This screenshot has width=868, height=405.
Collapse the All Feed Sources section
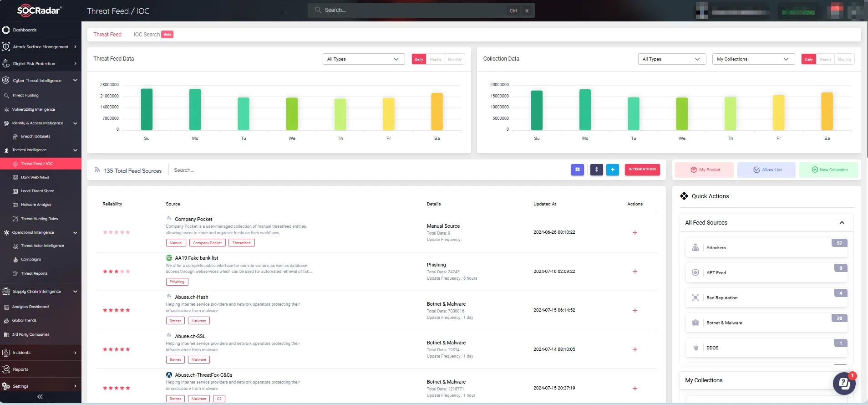[842, 223]
